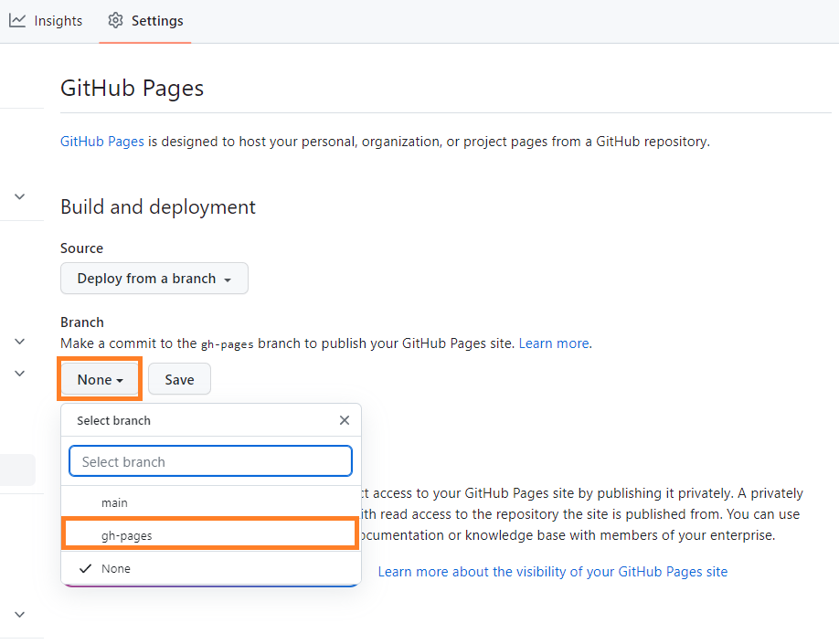The image size is (839, 644).
Task: Open the None branch selector dropdown
Action: pyautogui.click(x=99, y=378)
